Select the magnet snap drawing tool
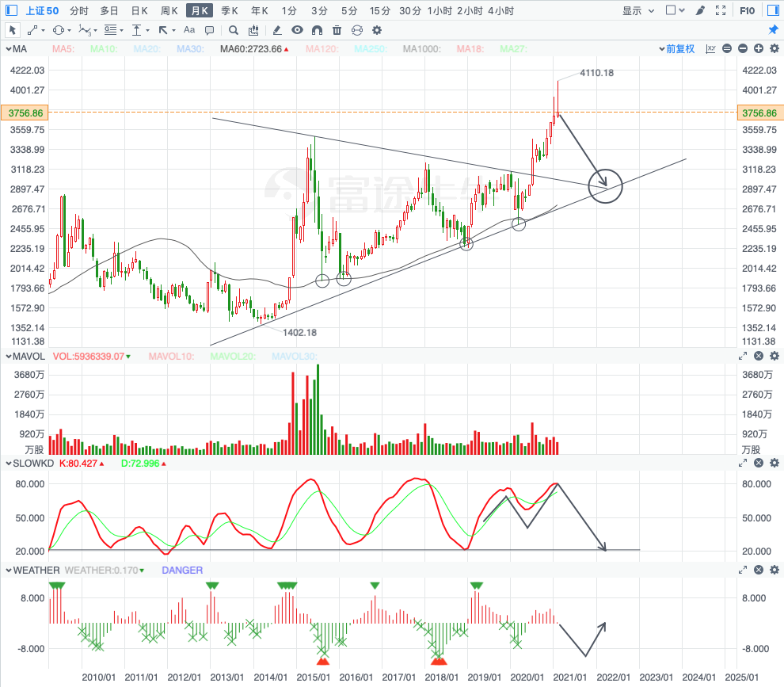The height and width of the screenshot is (687, 784). tap(317, 31)
